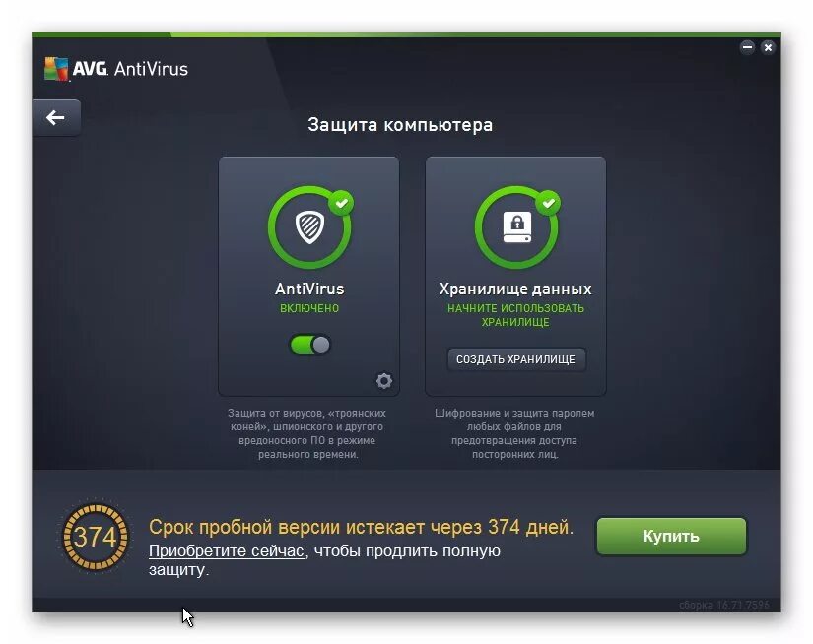813x644 pixels.
Task: Click the Создать хранилище button
Action: coord(516,359)
